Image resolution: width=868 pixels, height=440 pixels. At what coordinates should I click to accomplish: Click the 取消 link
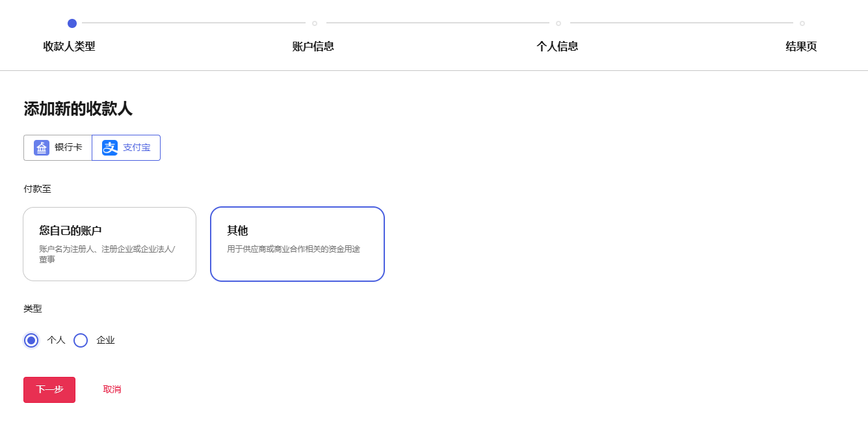[112, 389]
